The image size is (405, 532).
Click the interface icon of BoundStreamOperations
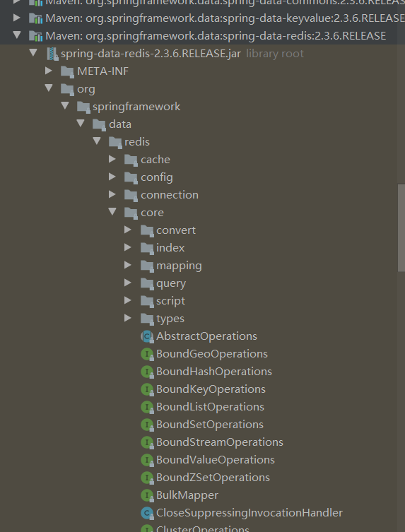pos(147,442)
